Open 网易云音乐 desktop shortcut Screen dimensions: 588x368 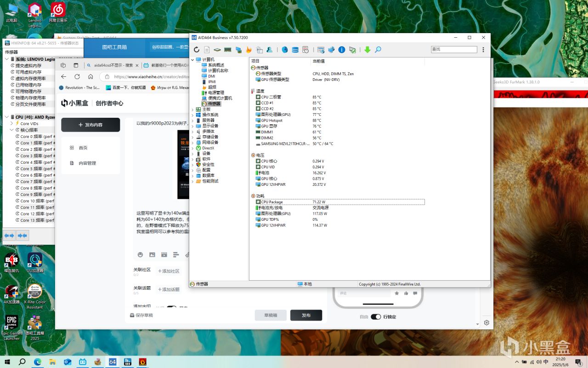58,12
